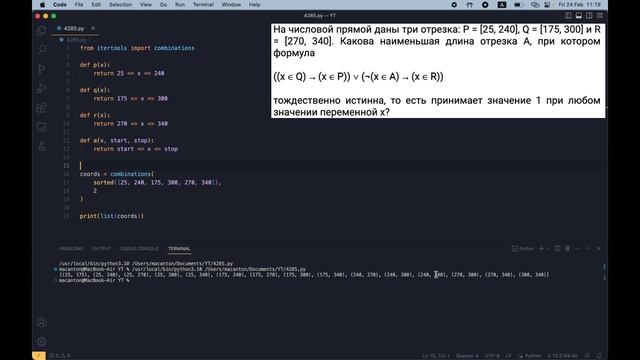Open the Explorer view in activity bar
Screen dimensions: 640x360
(42, 31)
